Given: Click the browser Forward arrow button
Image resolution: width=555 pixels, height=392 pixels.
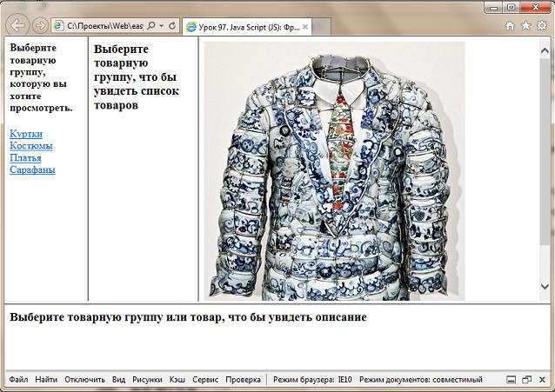Looking at the screenshot, I should point(40,26).
